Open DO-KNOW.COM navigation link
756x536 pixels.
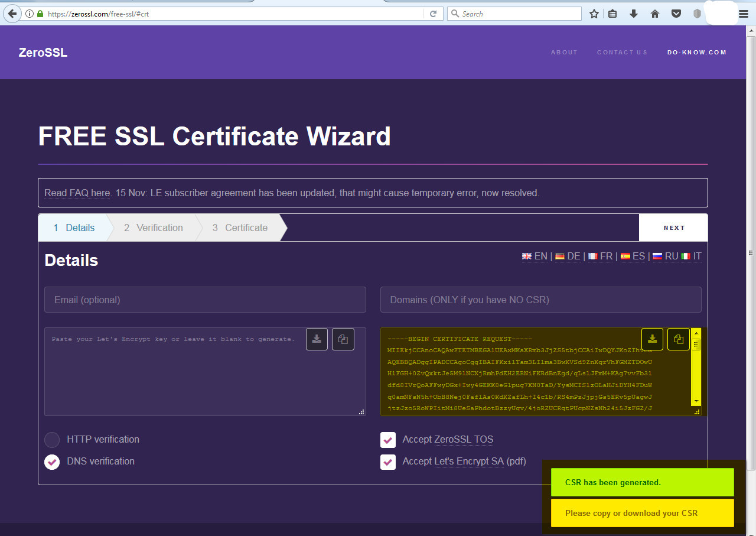coord(697,53)
